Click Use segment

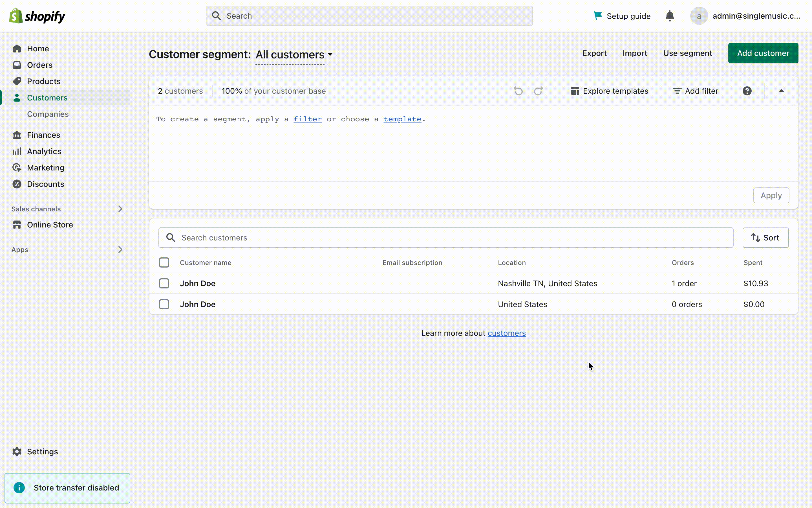pos(687,53)
